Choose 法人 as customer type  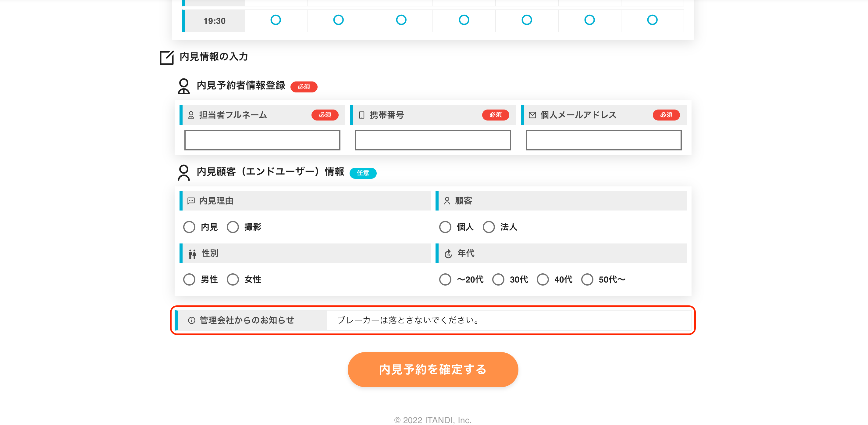[x=489, y=227]
